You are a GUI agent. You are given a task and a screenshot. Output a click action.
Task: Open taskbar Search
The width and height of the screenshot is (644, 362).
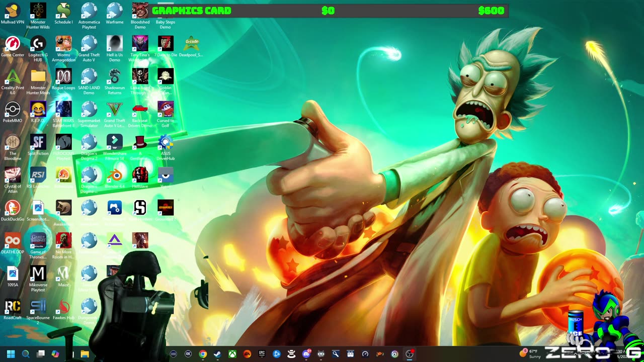(x=26, y=354)
